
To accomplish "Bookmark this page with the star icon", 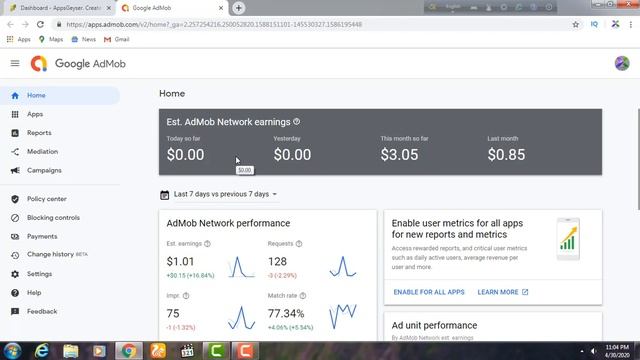I will [x=576, y=24].
